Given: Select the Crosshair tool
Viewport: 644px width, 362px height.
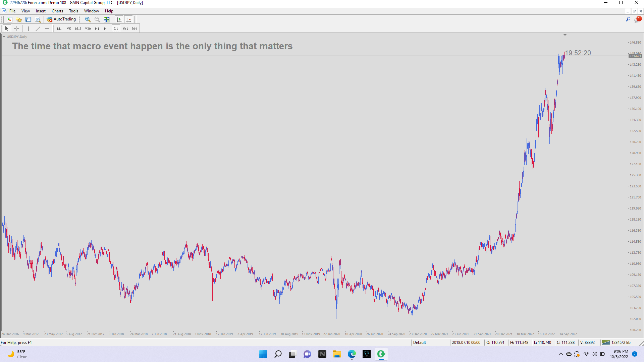Looking at the screenshot, I should coord(16,28).
